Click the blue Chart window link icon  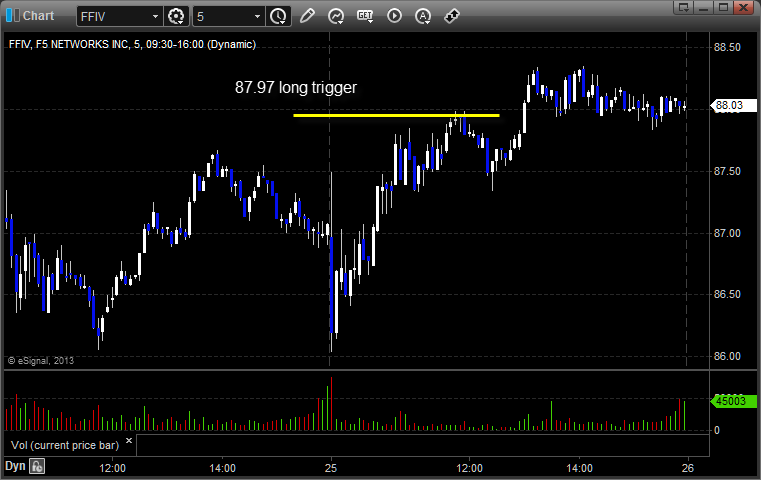12,16
